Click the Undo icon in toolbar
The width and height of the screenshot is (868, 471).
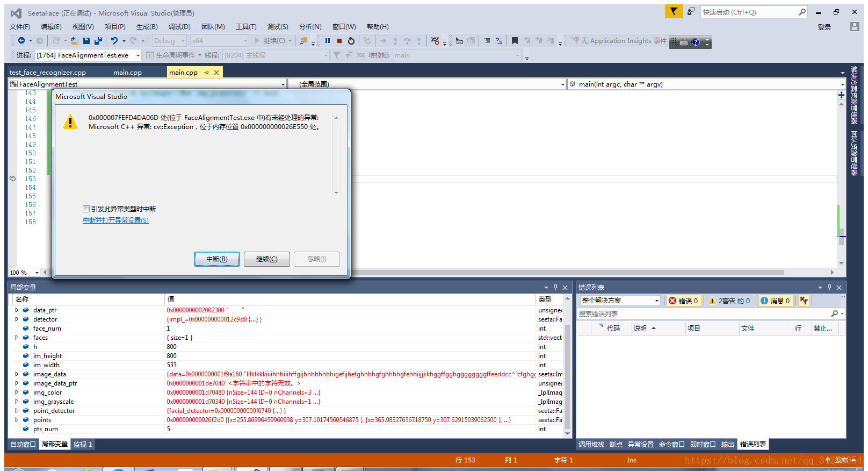click(114, 40)
